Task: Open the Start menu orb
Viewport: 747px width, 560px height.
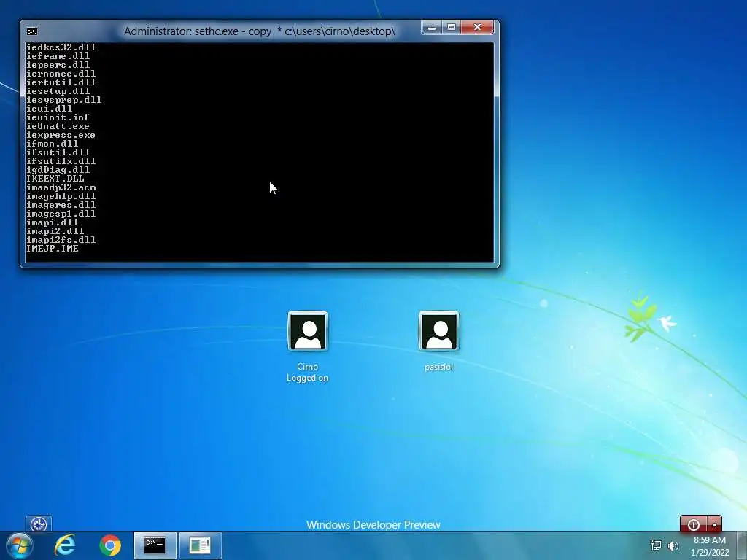Action: point(20,545)
